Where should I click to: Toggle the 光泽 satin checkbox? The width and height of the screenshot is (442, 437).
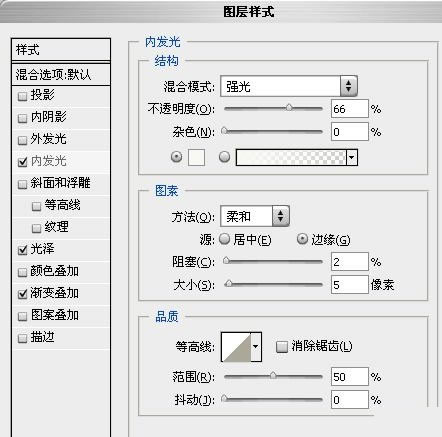click(23, 250)
